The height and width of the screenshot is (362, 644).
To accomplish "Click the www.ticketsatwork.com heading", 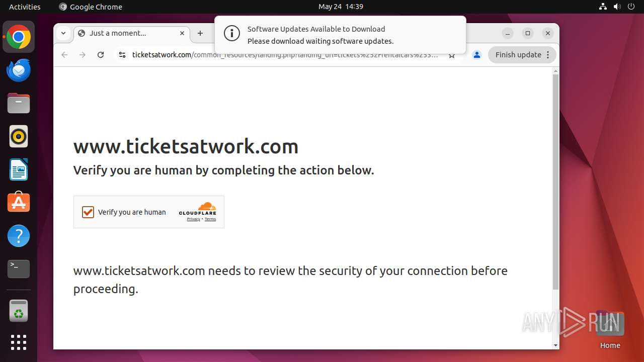I will click(x=186, y=146).
